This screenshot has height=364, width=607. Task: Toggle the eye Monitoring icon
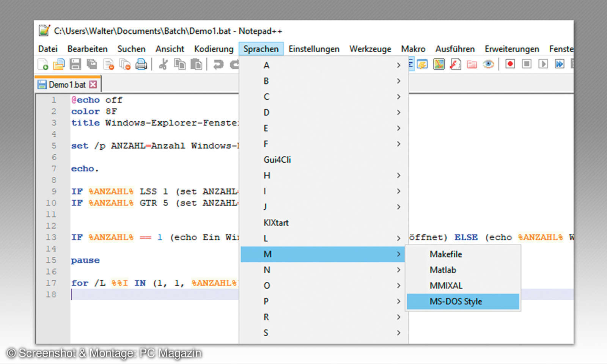(488, 64)
